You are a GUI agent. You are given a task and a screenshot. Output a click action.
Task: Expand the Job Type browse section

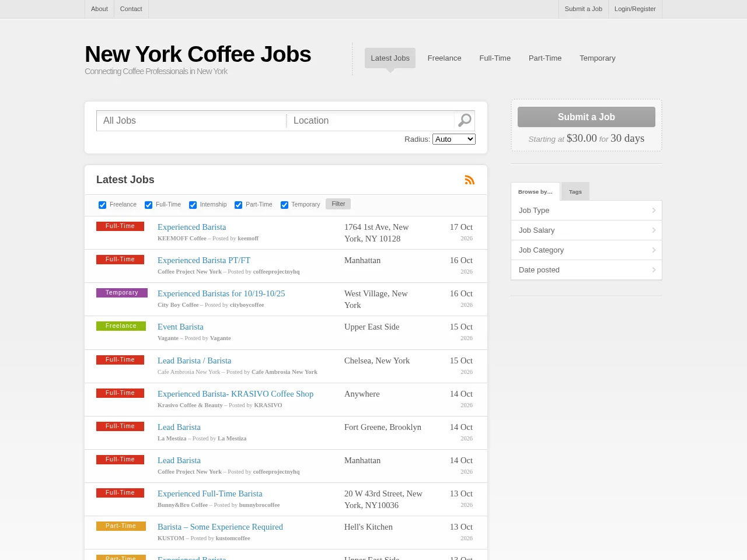click(587, 211)
